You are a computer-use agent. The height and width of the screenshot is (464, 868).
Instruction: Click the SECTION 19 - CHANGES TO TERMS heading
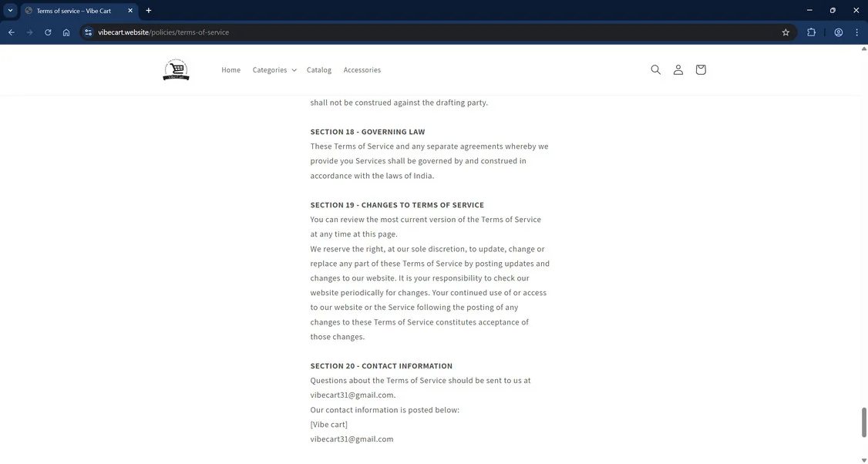pyautogui.click(x=397, y=205)
